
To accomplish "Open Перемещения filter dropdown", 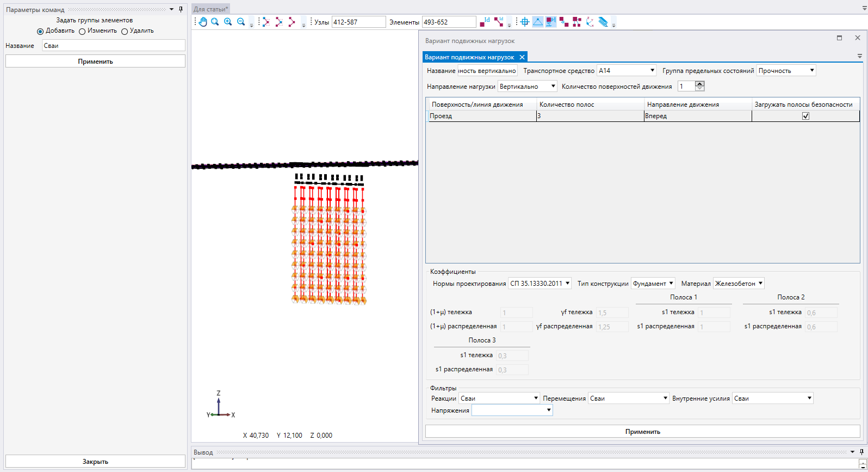I will click(629, 399).
